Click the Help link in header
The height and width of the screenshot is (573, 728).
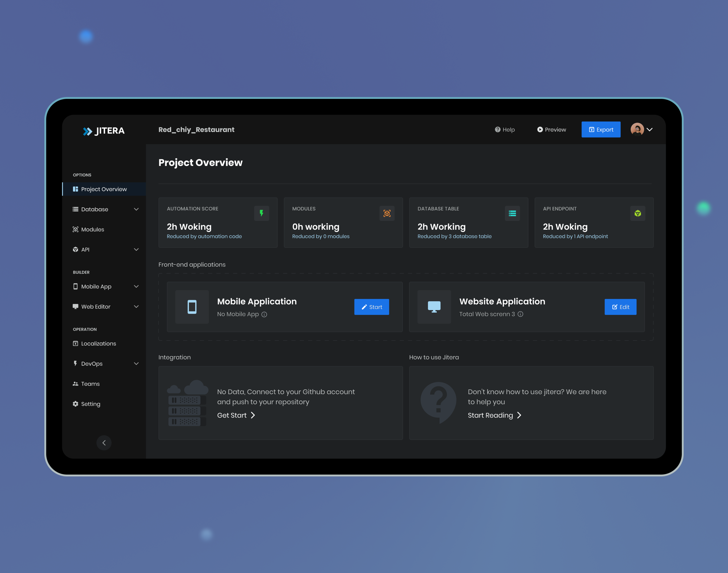(x=505, y=129)
